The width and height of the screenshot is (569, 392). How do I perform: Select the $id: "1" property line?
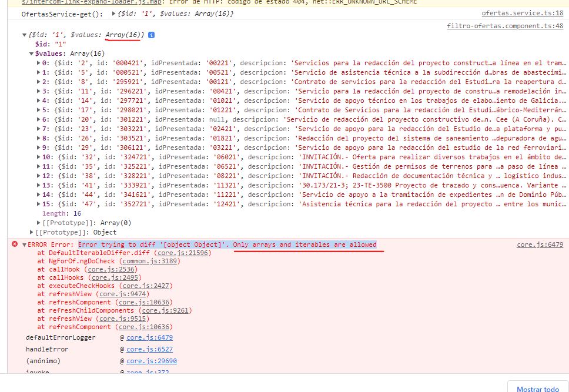coord(51,44)
